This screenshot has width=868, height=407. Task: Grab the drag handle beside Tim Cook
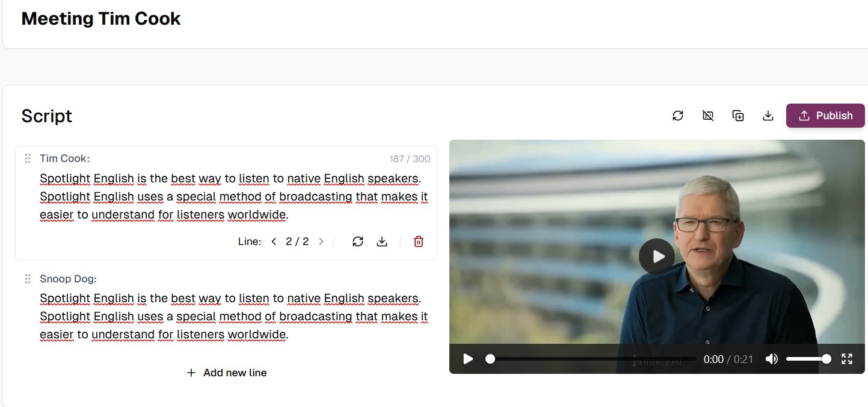pos(27,158)
